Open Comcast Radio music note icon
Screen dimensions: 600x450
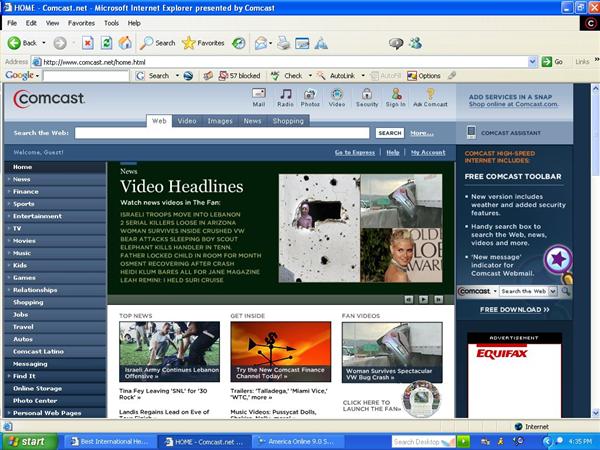click(x=285, y=97)
